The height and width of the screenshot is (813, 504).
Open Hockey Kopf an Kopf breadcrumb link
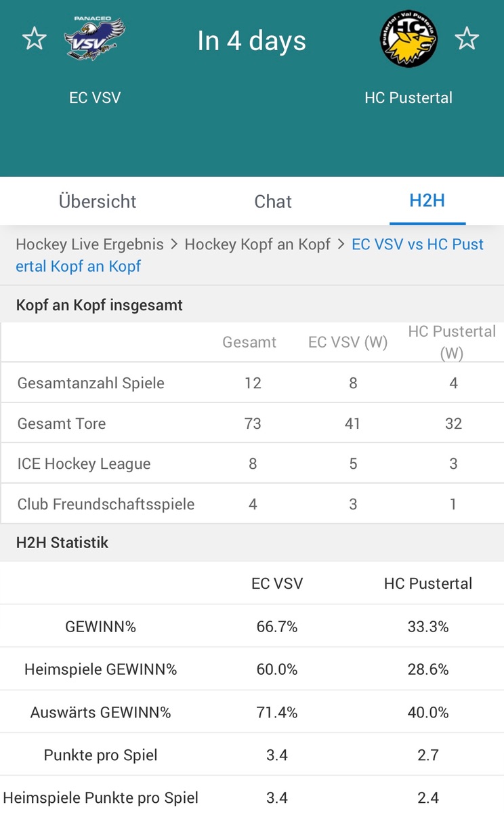coord(257,245)
